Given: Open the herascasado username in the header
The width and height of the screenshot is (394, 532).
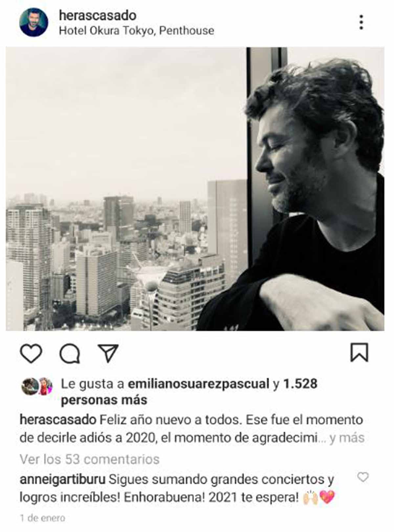Looking at the screenshot, I should (98, 15).
